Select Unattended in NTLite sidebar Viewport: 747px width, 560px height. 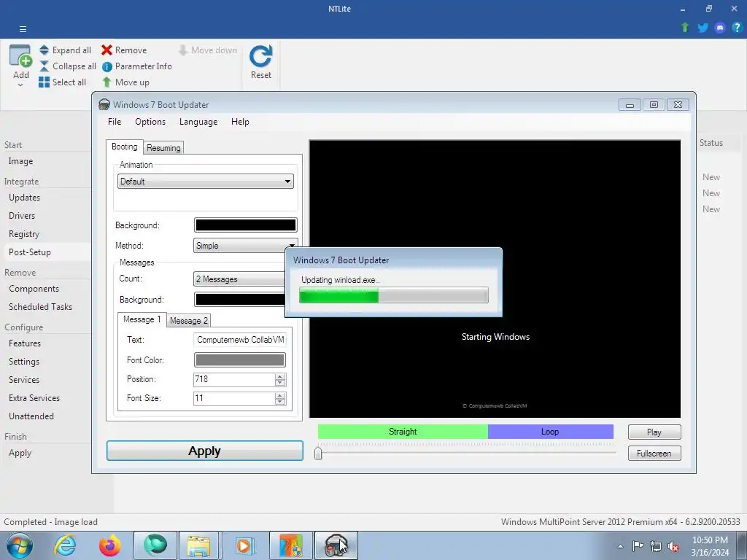tap(31, 416)
